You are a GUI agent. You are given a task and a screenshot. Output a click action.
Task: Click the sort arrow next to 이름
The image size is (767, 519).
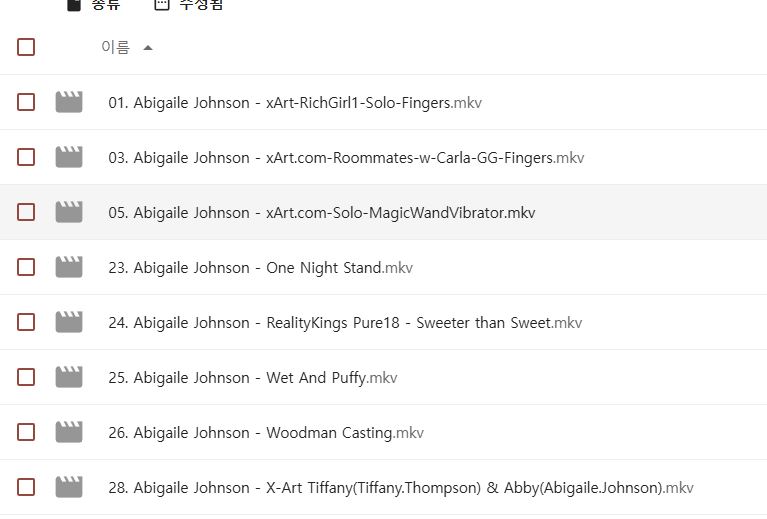click(148, 48)
